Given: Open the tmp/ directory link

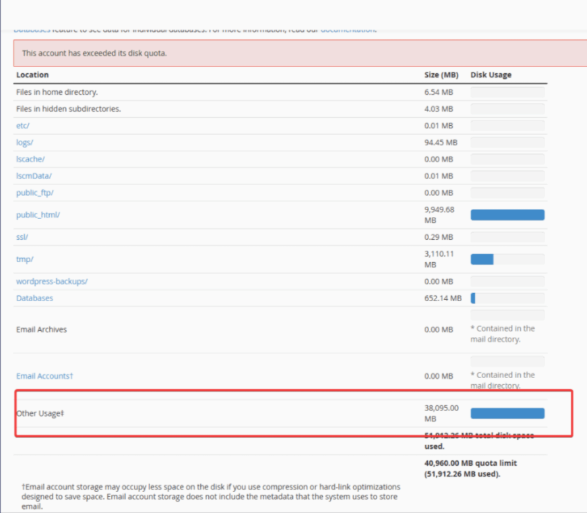Looking at the screenshot, I should (x=25, y=259).
